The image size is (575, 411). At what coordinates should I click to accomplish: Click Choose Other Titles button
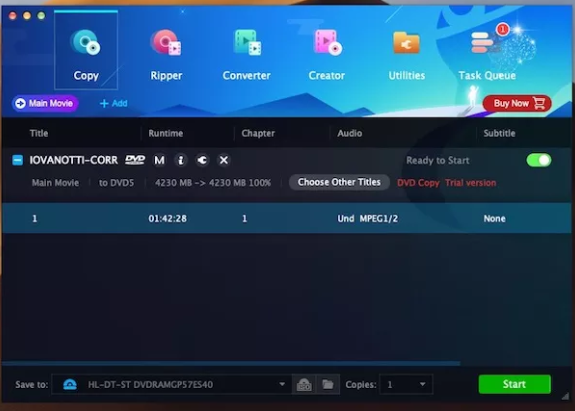click(339, 182)
